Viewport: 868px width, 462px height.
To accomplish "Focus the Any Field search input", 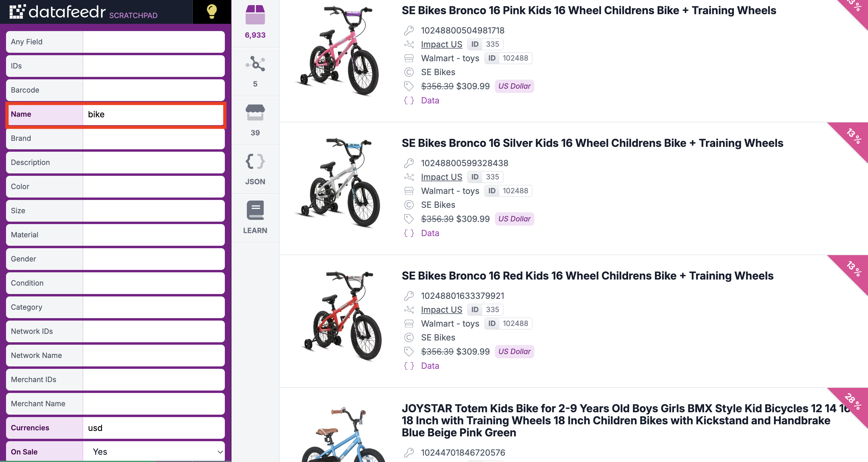I will [154, 42].
